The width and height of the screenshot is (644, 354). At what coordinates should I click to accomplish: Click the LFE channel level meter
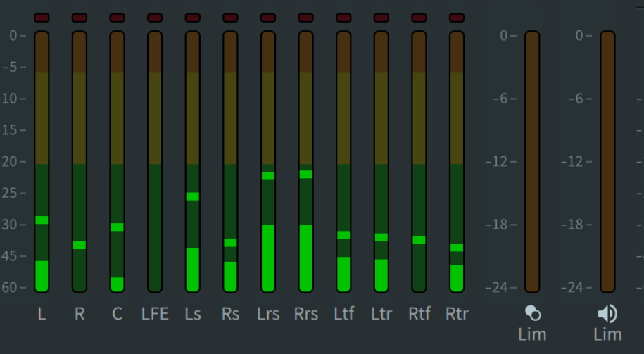155,162
